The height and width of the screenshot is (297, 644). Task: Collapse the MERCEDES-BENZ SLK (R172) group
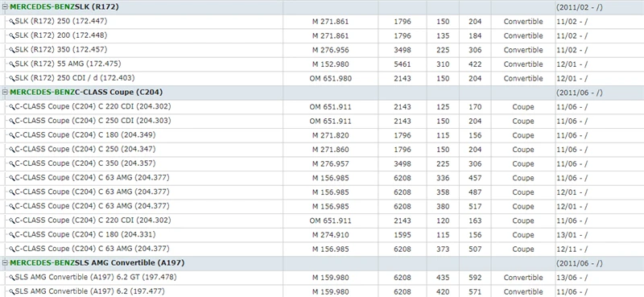[5, 7]
